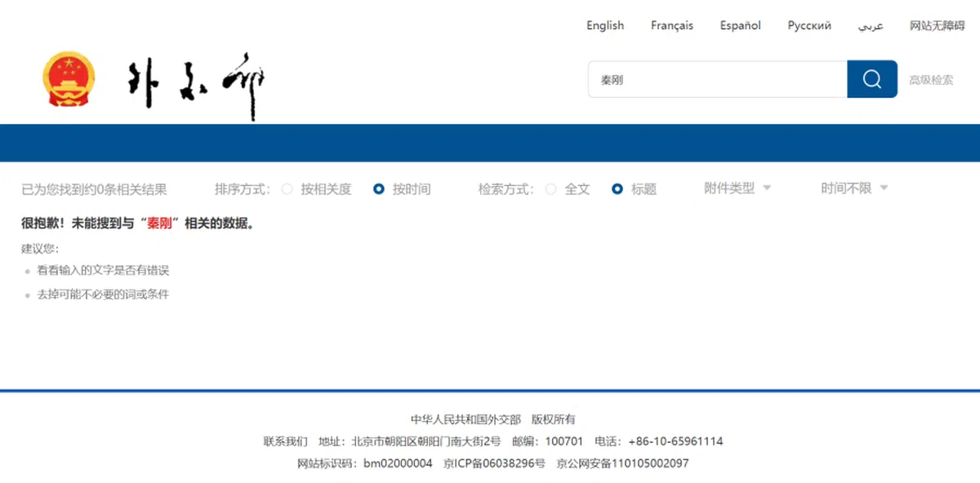The height and width of the screenshot is (483, 980).
Task: Select 按时间 sort radio button
Action: pyautogui.click(x=379, y=189)
